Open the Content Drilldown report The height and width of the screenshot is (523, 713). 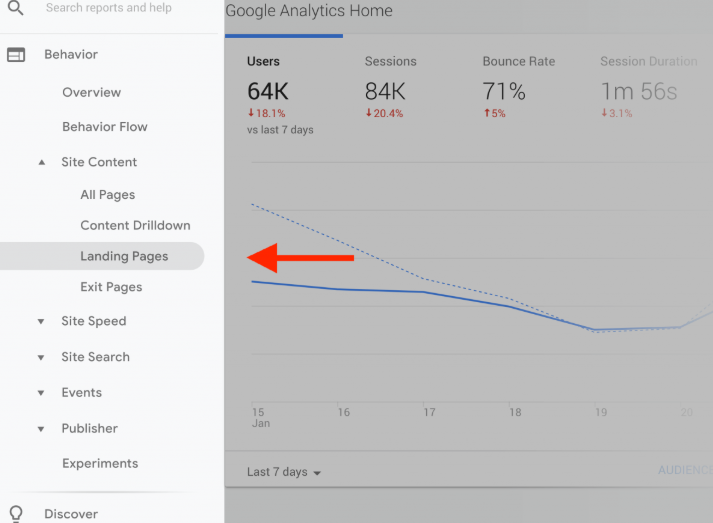click(135, 226)
